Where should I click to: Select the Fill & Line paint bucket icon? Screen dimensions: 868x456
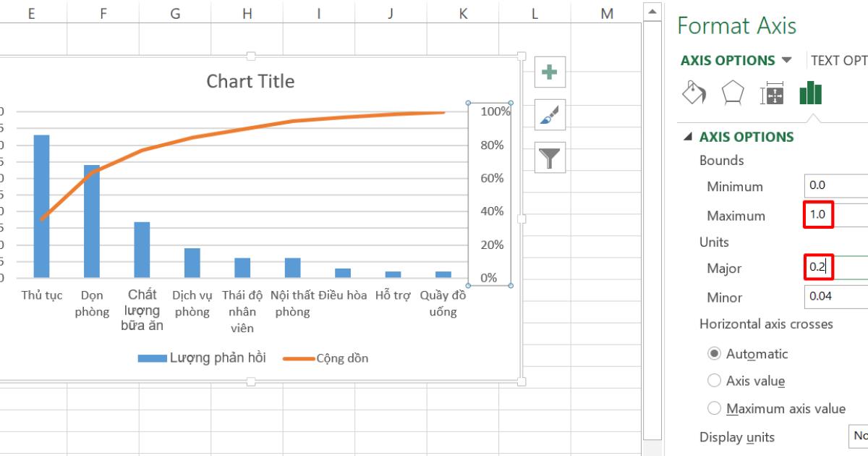pos(692,93)
